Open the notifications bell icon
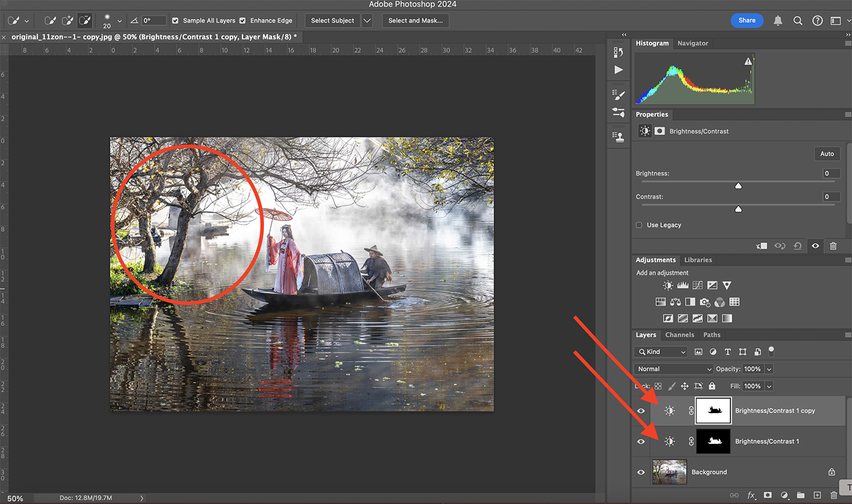The image size is (852, 504). coord(778,20)
